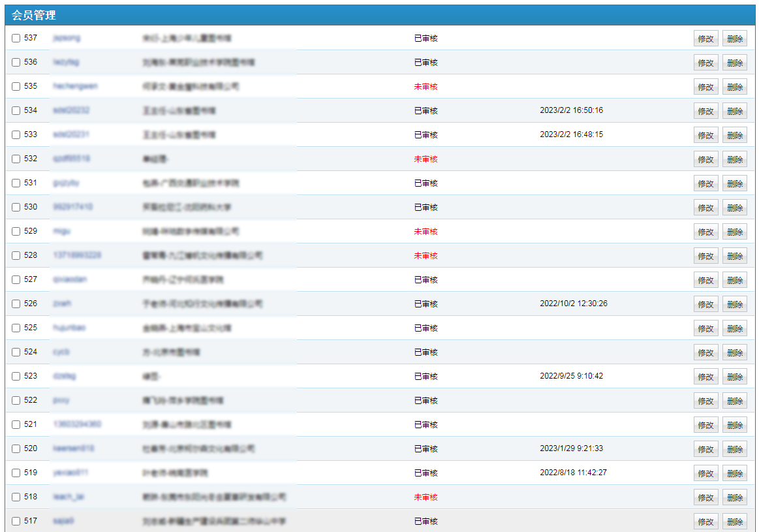Screen dimensions: 759x532
Task: Open username link of member 527
Action: click(x=70, y=279)
